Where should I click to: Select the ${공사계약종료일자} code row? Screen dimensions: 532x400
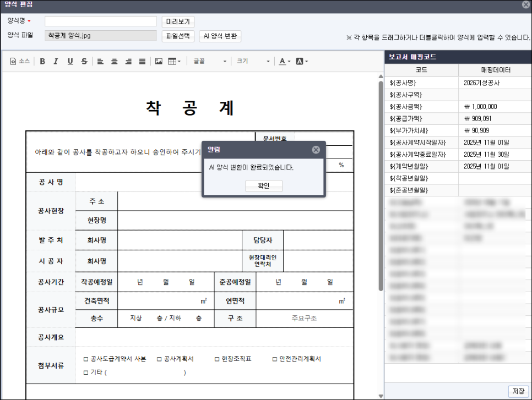458,155
